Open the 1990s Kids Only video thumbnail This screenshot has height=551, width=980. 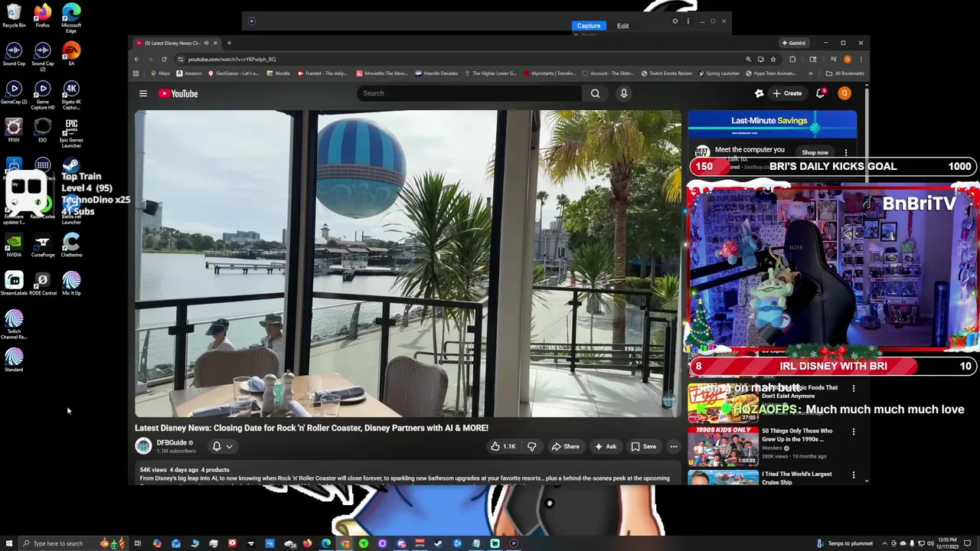point(723,445)
